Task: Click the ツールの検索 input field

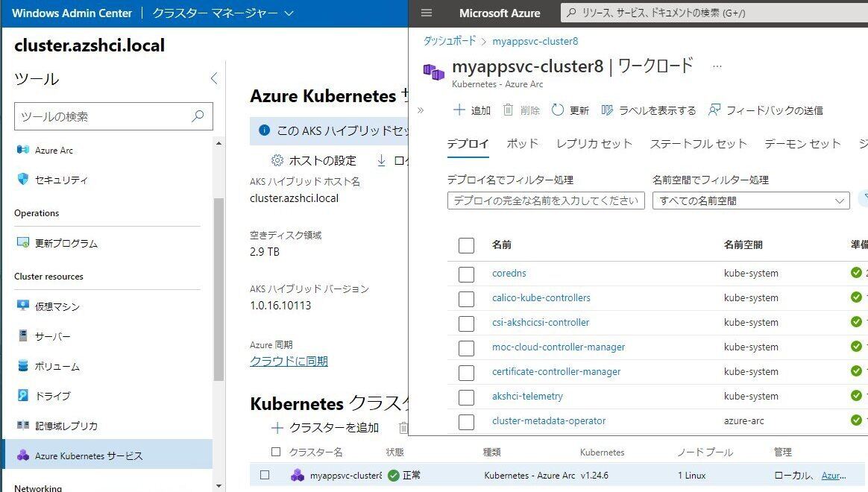Action: pos(113,116)
